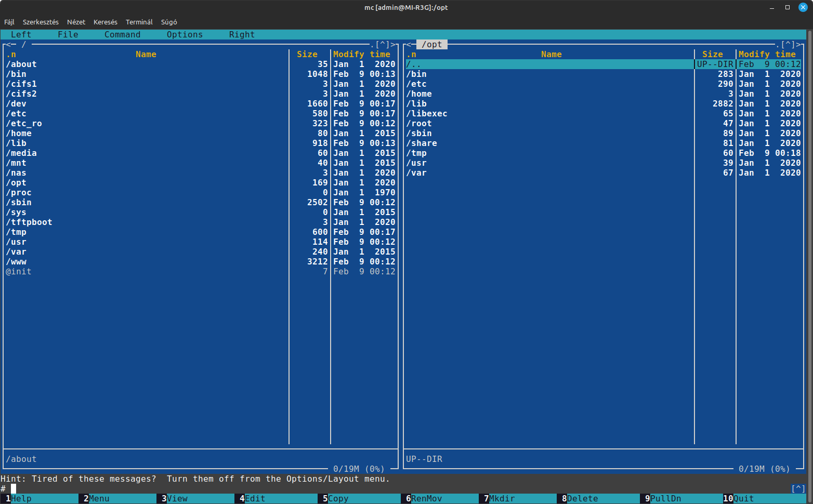Click the left panel history back arrow
813x504 pixels.
[8, 45]
